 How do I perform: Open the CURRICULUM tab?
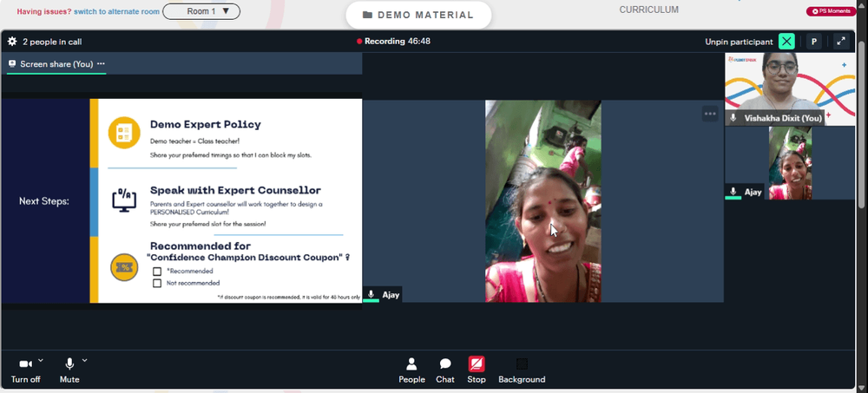(x=648, y=10)
